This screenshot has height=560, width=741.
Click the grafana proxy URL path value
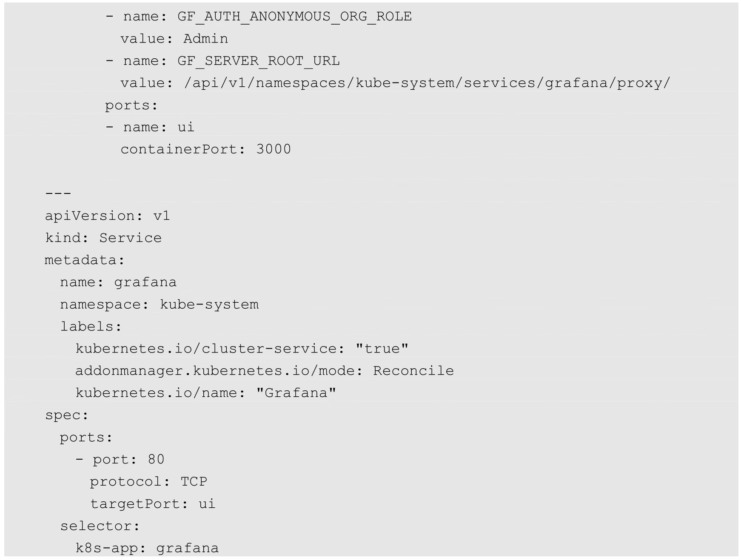(427, 83)
